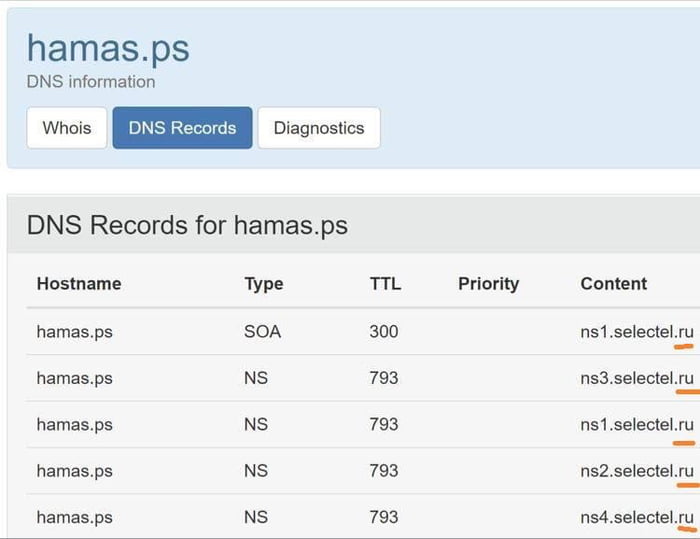
Task: Click NS type in ns2.selectel.ru row
Action: tap(256, 471)
